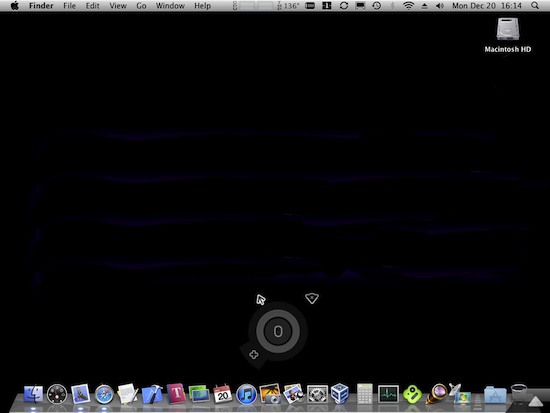Click the circular 0 dial button
The width and height of the screenshot is (550, 413).
tap(278, 331)
